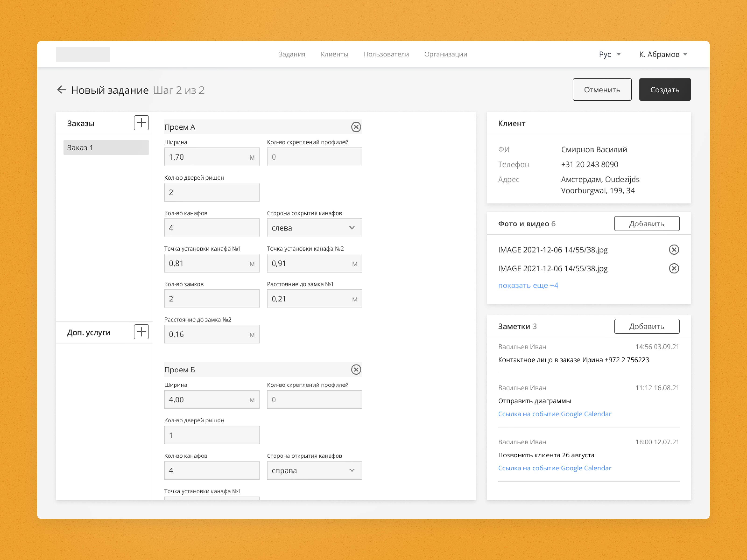Click Кол-во дверей ришон field with value 2

pos(212,192)
